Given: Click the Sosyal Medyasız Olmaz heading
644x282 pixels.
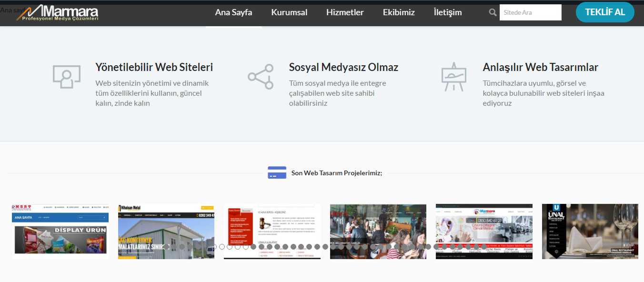Looking at the screenshot, I should (343, 67).
